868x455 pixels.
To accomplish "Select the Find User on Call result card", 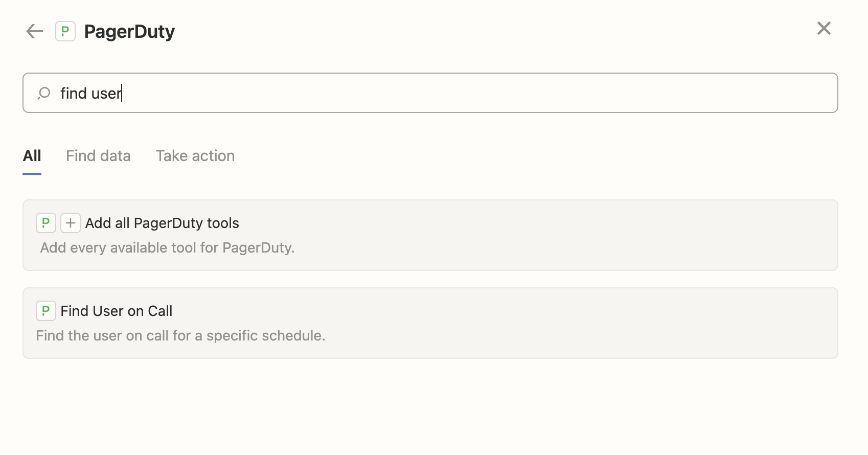I will coord(430,323).
